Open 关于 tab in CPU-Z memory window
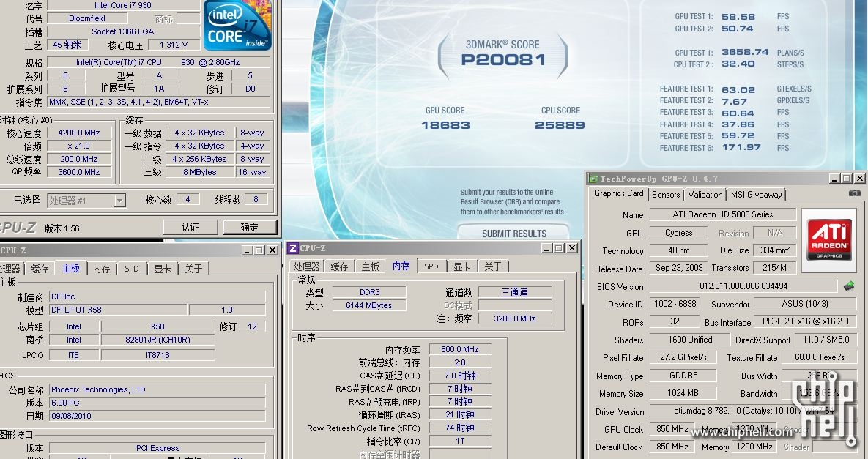Viewport: 868px width, 459px height. (493, 266)
